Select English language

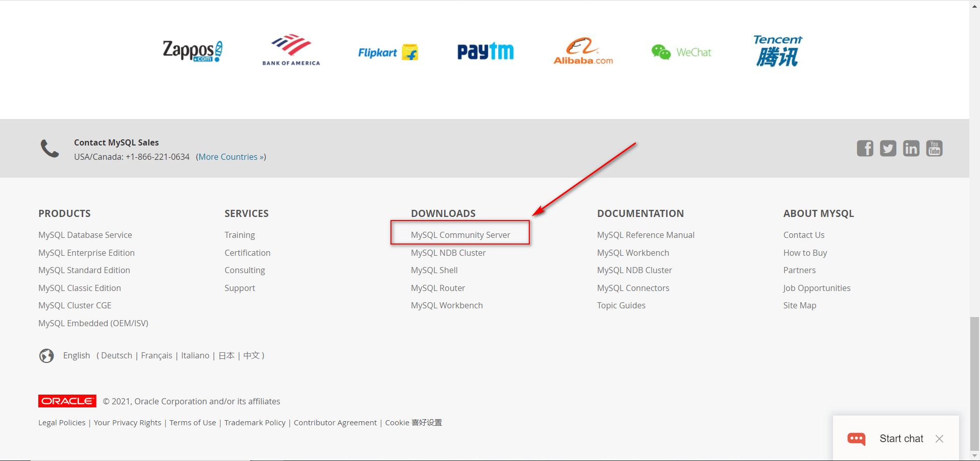(77, 355)
